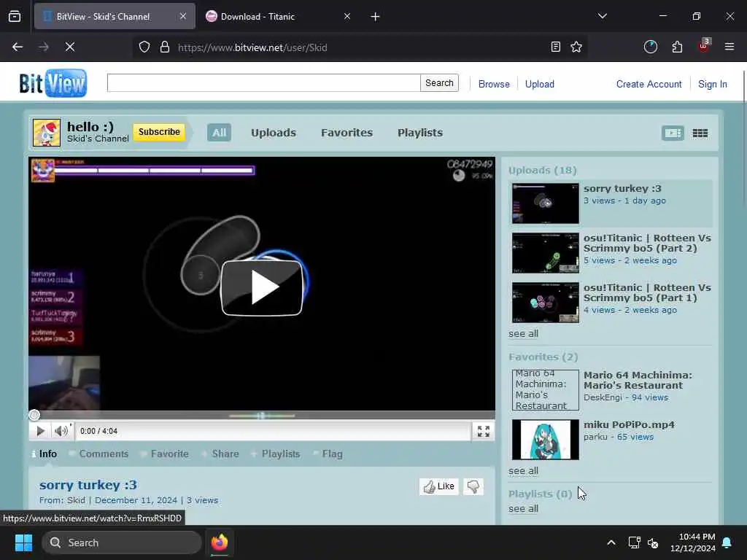Click the browser back arrow
Viewport: 747px width, 560px height.
click(x=18, y=47)
